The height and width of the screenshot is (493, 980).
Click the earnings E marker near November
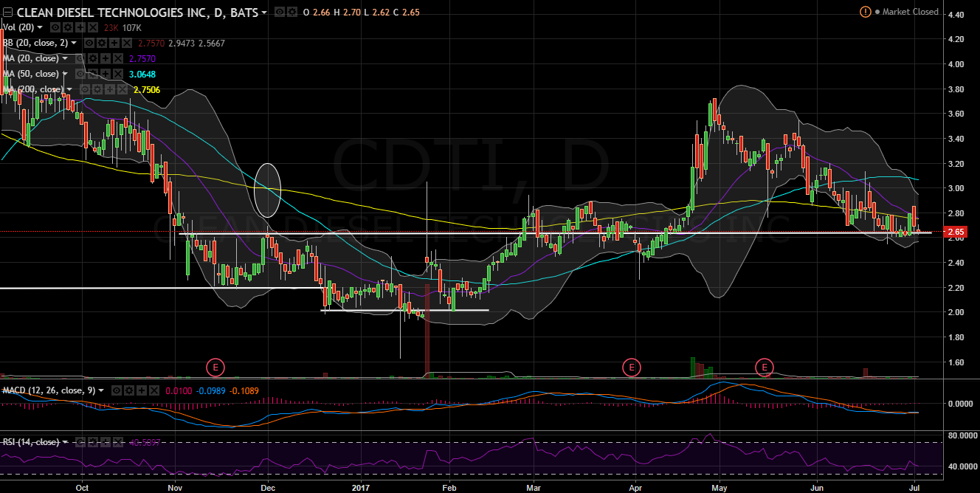click(215, 366)
